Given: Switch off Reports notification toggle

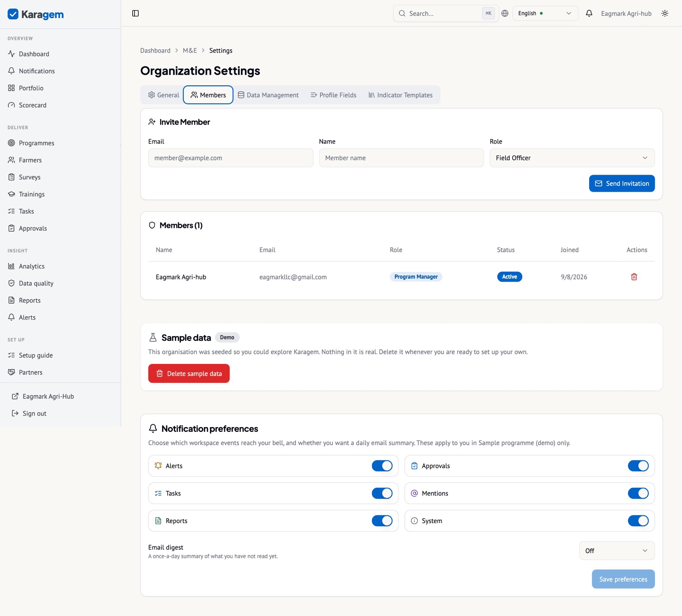Looking at the screenshot, I should [382, 521].
